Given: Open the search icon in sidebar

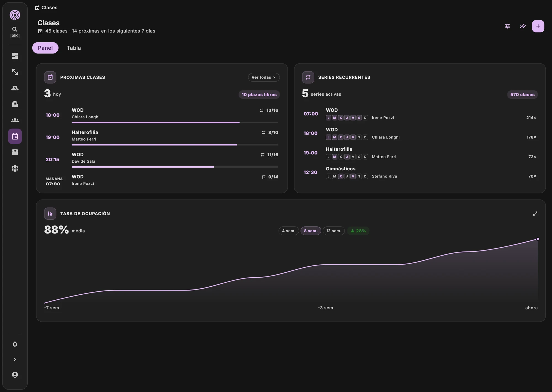Looking at the screenshot, I should tap(15, 29).
